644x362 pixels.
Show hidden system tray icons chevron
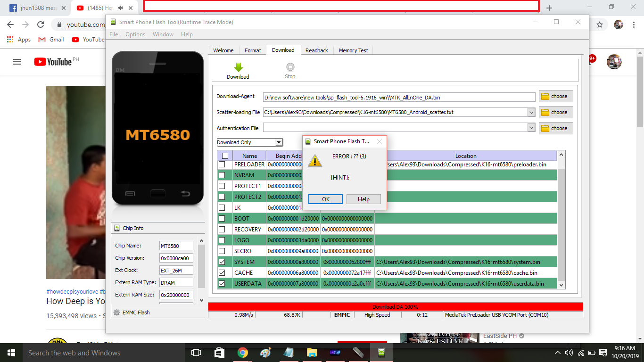click(x=558, y=353)
